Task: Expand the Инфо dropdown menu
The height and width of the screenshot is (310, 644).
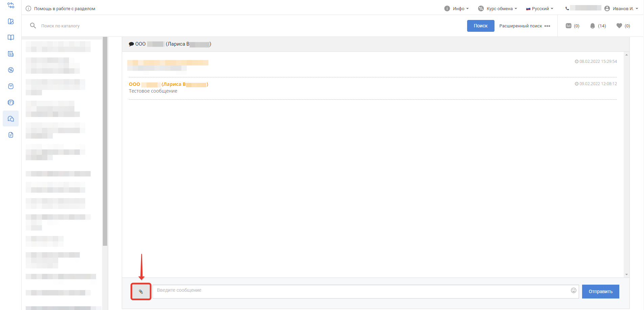Action: pyautogui.click(x=456, y=9)
